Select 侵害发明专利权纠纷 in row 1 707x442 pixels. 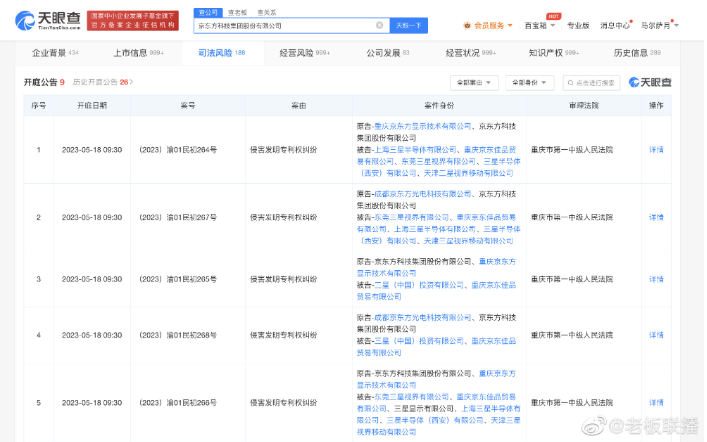pyautogui.click(x=284, y=150)
